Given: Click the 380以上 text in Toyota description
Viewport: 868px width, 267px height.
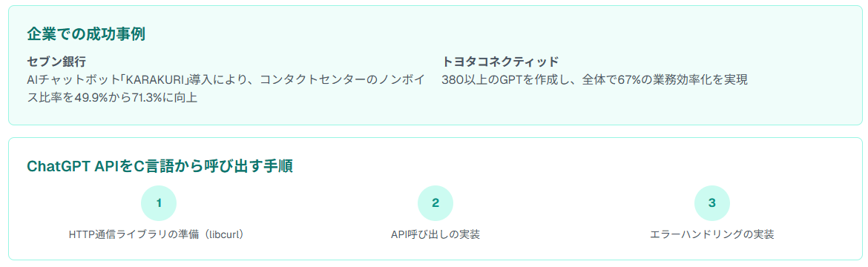Looking at the screenshot, I should [x=464, y=80].
